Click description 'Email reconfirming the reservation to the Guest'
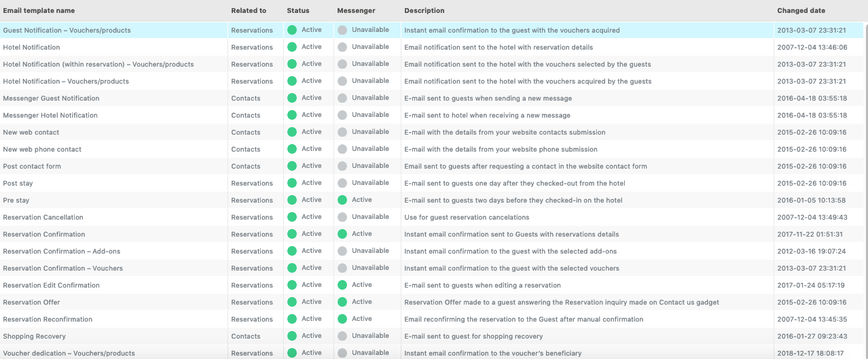This screenshot has width=868, height=359. click(524, 319)
